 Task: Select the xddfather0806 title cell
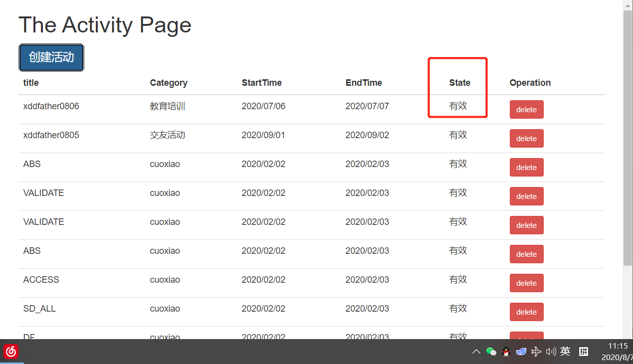[51, 106]
